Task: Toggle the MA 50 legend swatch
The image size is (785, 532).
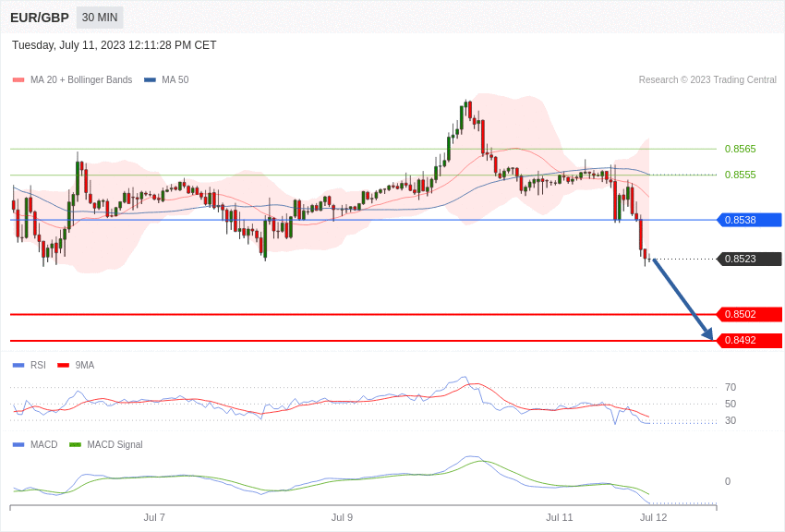Action: coord(150,80)
